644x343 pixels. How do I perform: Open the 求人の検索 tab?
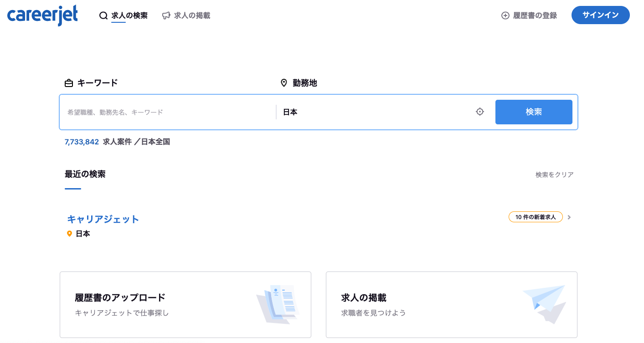[x=129, y=15]
